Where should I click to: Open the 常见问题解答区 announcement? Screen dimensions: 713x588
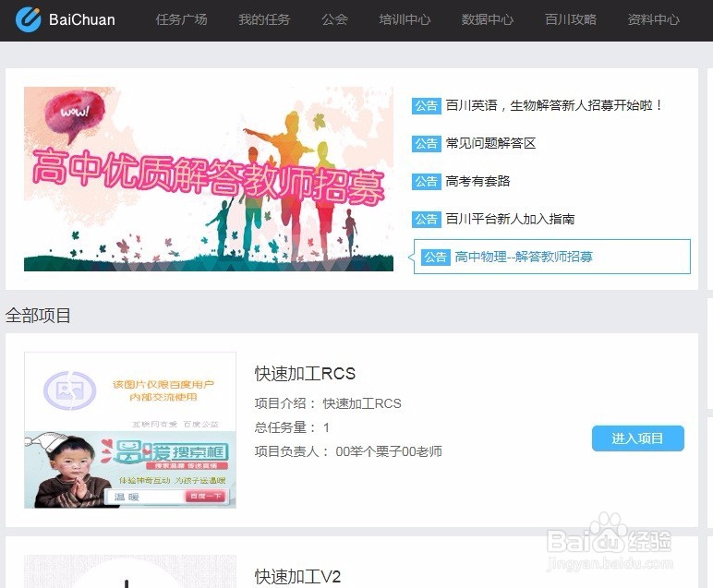coord(490,144)
